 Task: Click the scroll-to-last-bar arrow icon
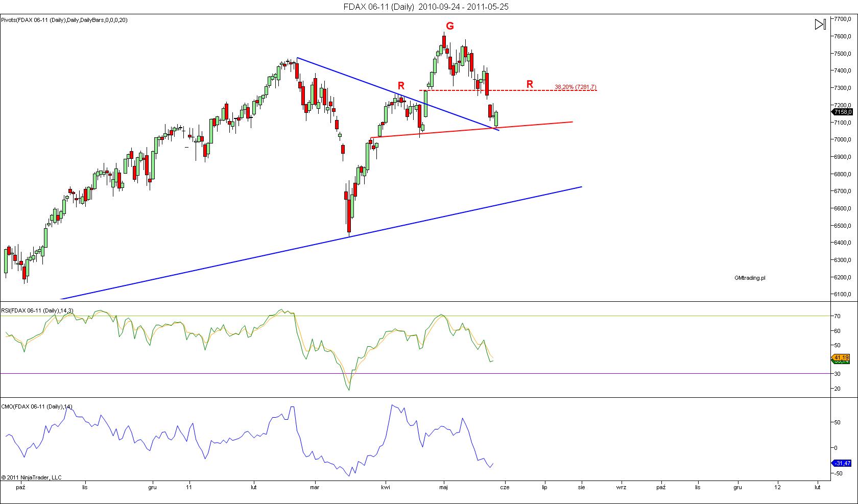pyautogui.click(x=820, y=24)
